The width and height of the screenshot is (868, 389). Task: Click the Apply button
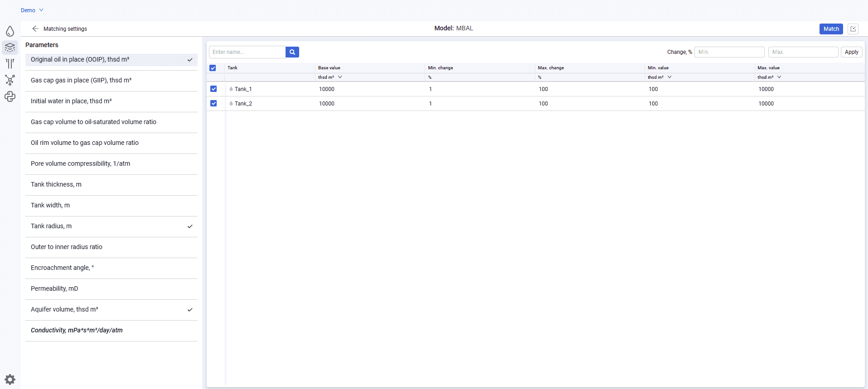pos(851,52)
